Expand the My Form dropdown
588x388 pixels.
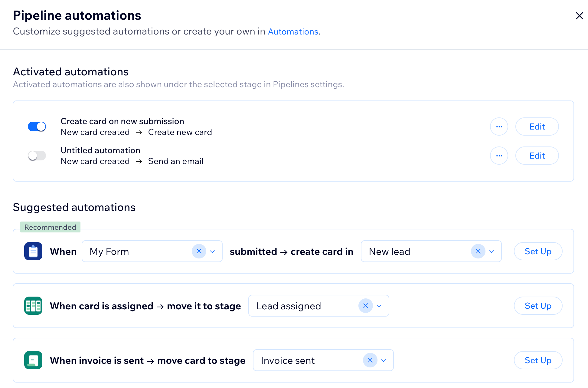212,251
